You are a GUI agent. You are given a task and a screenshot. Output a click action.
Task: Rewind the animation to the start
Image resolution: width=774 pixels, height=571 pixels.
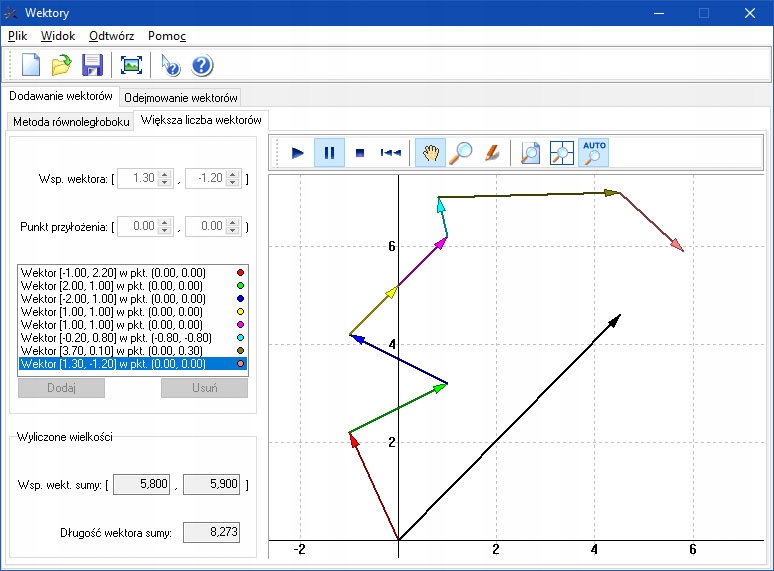click(391, 153)
